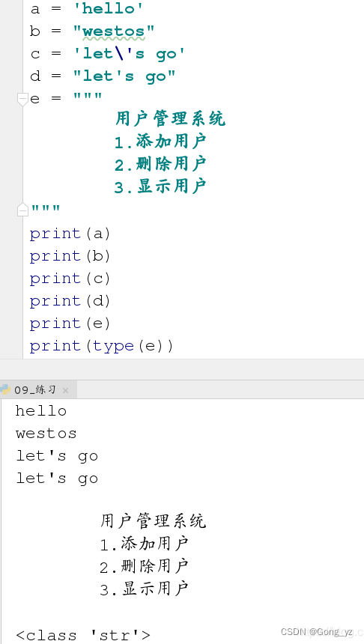Click the 1.添加用户 line in the editor
This screenshot has height=644, width=364.
coord(160,142)
